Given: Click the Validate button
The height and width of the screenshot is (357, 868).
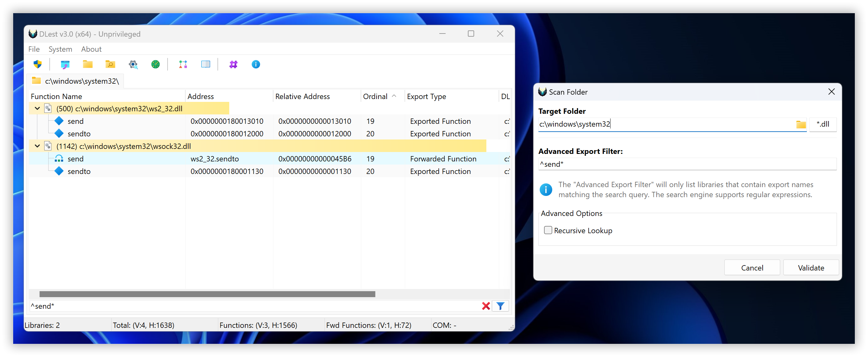Looking at the screenshot, I should click(x=811, y=267).
